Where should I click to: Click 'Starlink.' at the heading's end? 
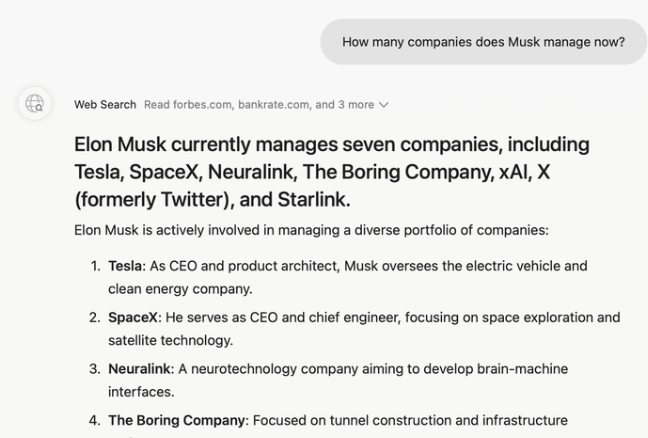(314, 200)
